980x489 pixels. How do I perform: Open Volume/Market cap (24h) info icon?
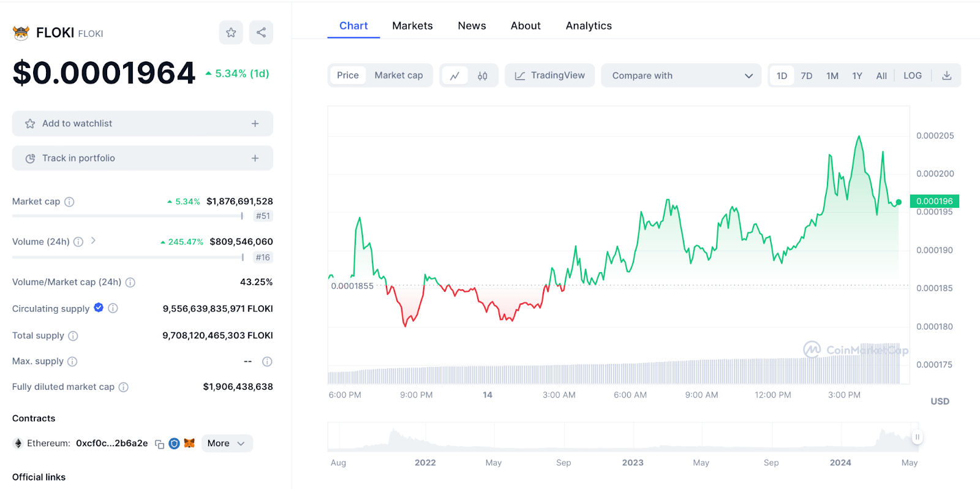pyautogui.click(x=130, y=282)
